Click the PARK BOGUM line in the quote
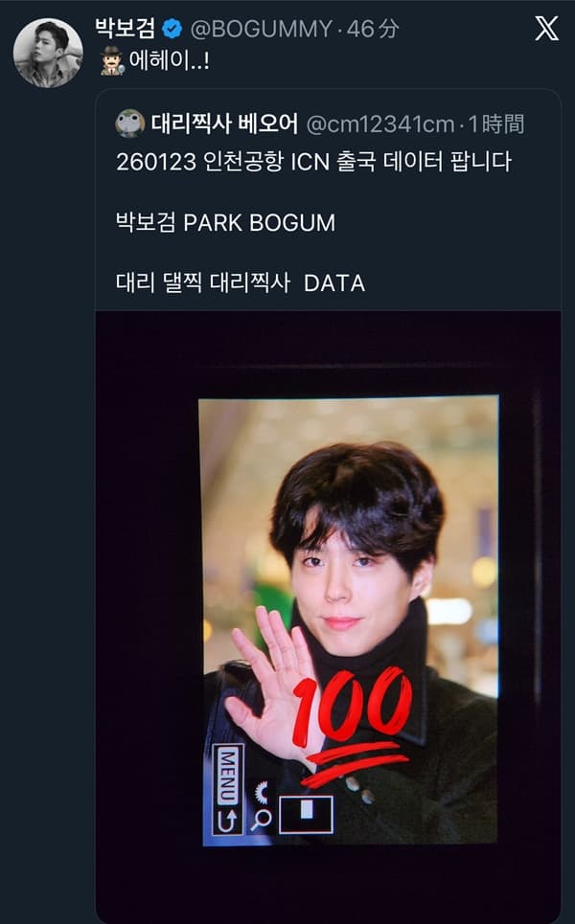Viewport: 575px width, 924px height. pyautogui.click(x=225, y=223)
